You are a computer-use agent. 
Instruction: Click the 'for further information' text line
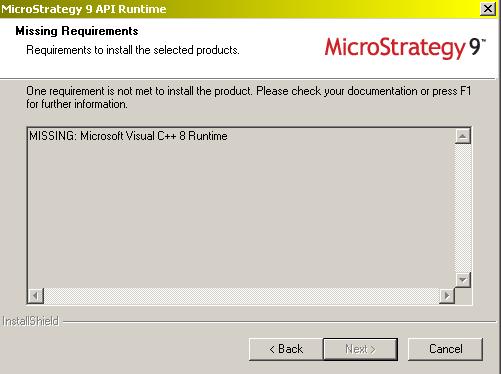click(x=77, y=104)
